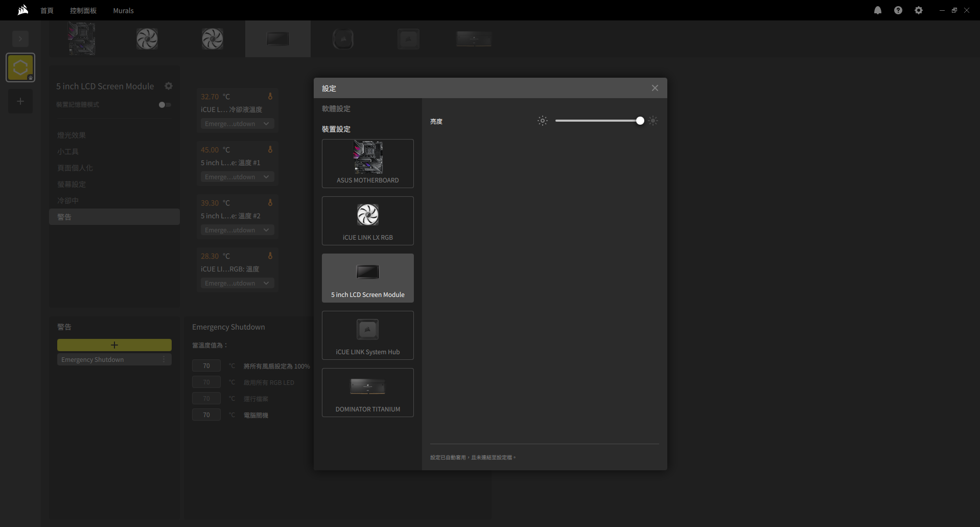
Task: Open the Murals tab
Action: [123, 10]
